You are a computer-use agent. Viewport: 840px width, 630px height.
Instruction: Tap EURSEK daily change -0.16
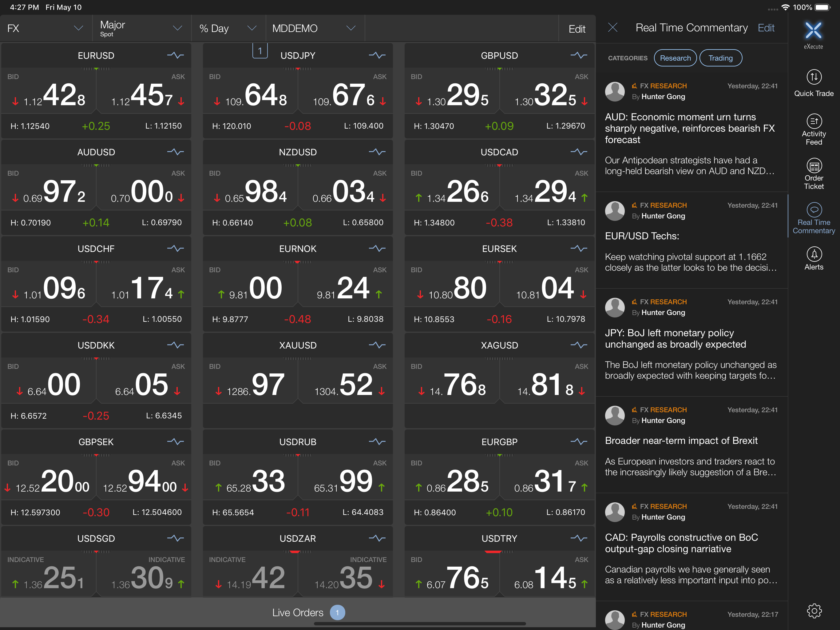pos(499,319)
